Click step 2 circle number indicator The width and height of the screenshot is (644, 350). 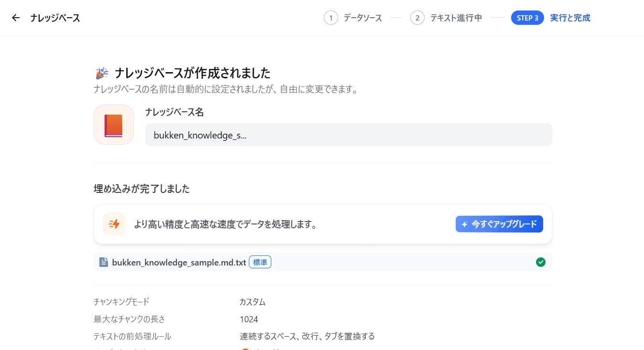point(417,18)
